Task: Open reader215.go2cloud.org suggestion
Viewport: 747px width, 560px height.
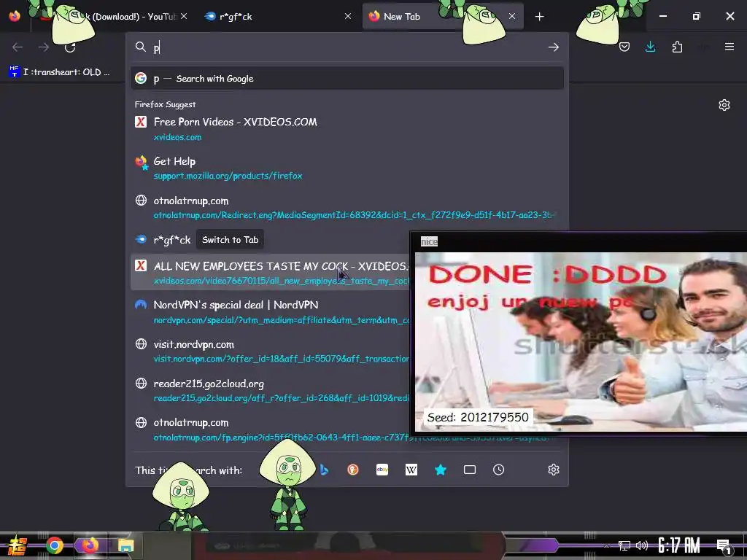Action: pyautogui.click(x=270, y=391)
